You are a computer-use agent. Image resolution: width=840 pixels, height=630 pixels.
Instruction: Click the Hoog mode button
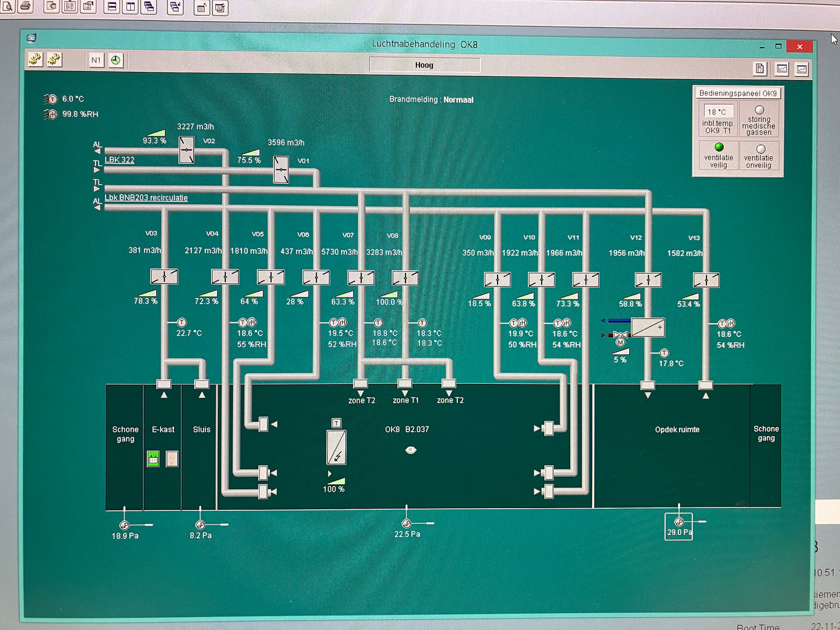tap(424, 65)
